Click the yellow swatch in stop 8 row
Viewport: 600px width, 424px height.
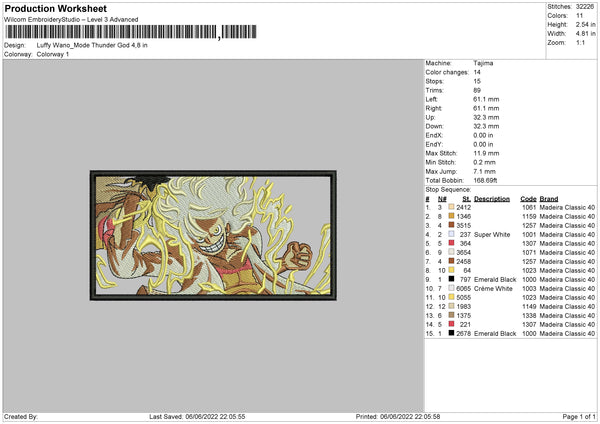coord(451,270)
